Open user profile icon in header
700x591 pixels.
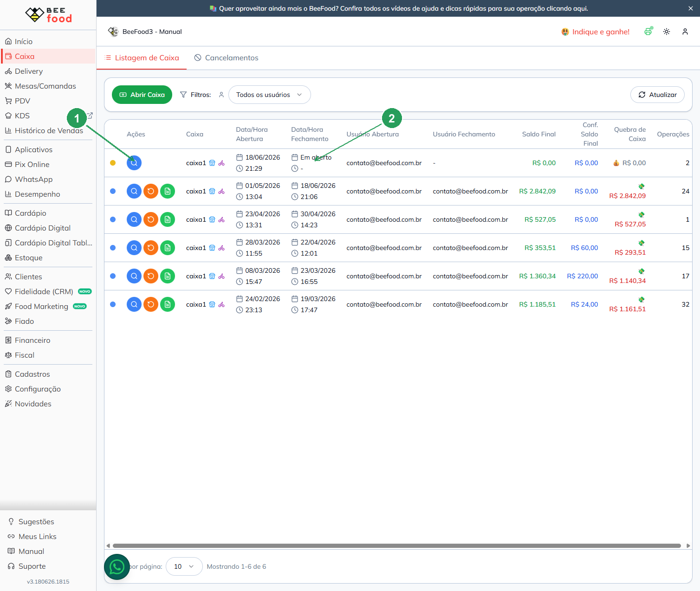pyautogui.click(x=685, y=32)
